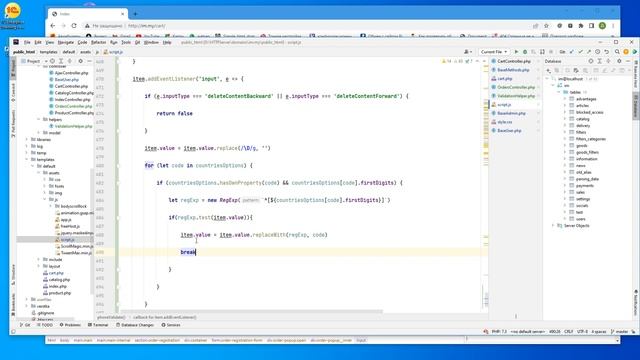The image size is (640, 360).
Task: Collapse the tables node in Database tree
Action: tap(559, 92)
